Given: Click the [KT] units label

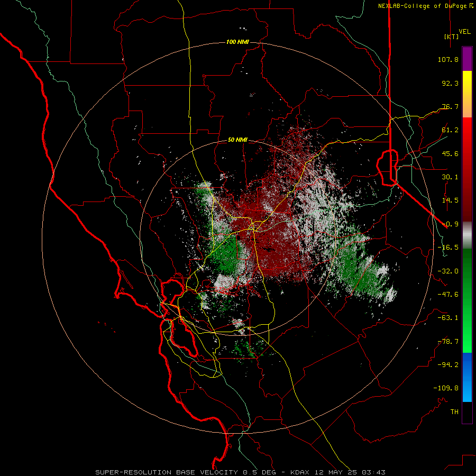Looking at the screenshot, I should click(x=451, y=36).
